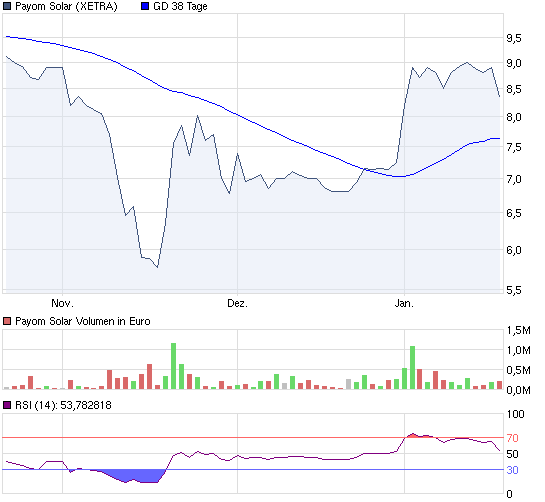Click the 6,5 price axis value

tap(514, 213)
